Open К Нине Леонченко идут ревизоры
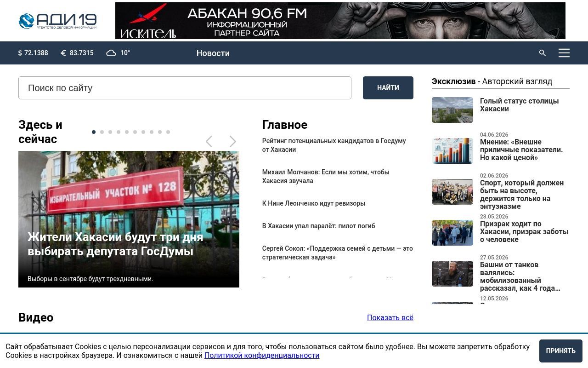This screenshot has width=588, height=368. 314,203
